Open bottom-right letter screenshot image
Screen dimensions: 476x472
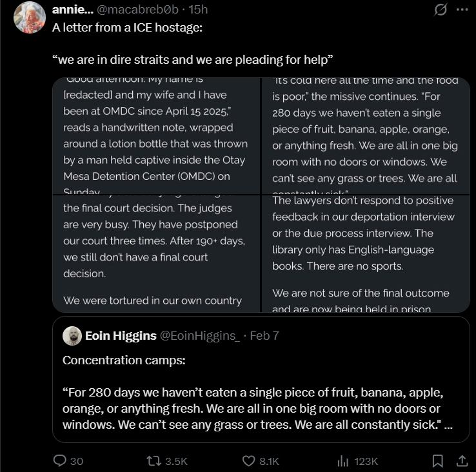click(x=366, y=253)
